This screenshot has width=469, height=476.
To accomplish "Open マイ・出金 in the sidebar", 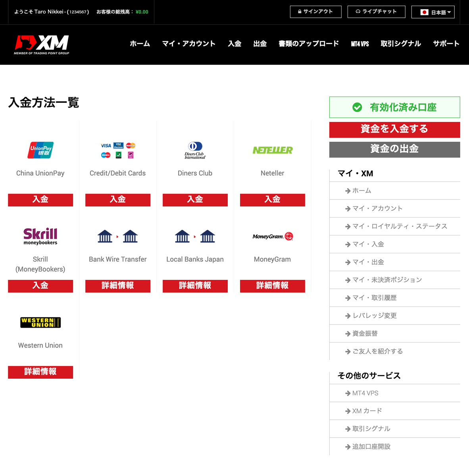I will pyautogui.click(x=395, y=262).
